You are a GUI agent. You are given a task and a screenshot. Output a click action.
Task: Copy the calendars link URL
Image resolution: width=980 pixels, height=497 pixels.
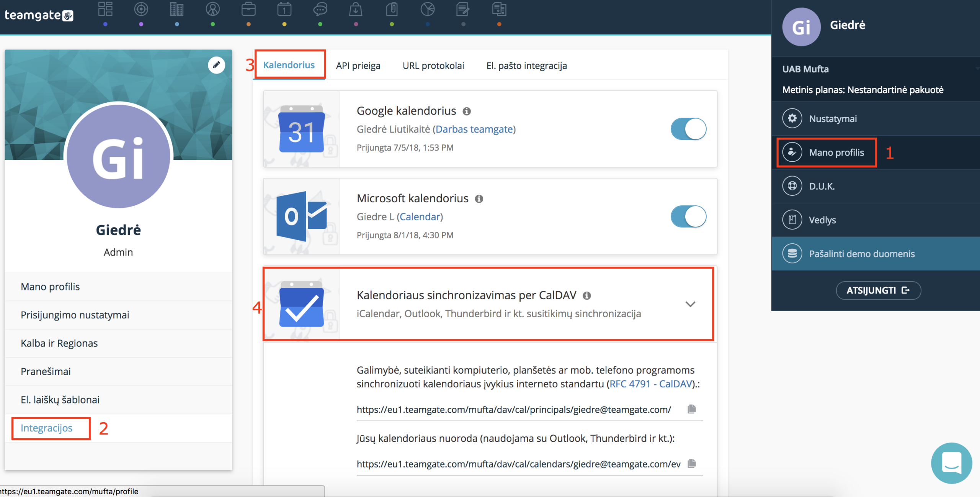click(x=691, y=464)
